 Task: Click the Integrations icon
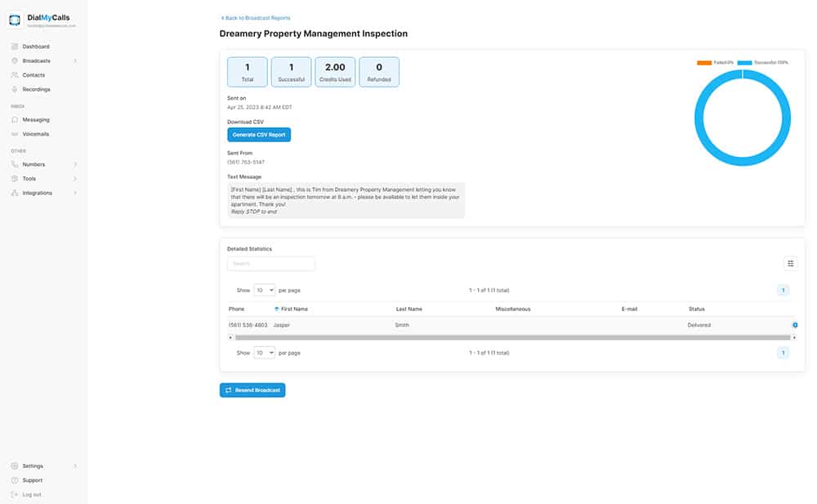[15, 193]
